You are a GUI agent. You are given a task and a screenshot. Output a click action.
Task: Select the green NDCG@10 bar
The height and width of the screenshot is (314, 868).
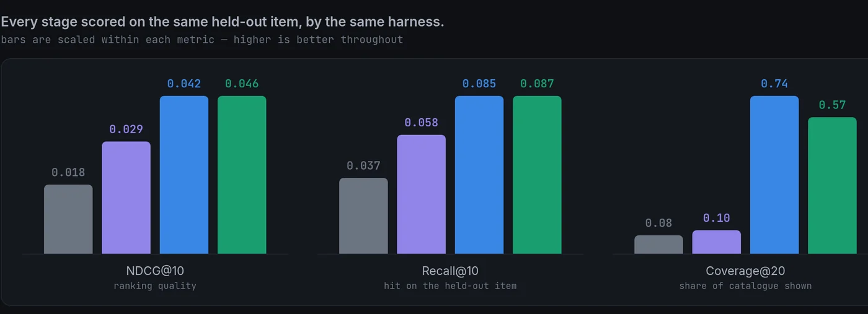point(242,175)
